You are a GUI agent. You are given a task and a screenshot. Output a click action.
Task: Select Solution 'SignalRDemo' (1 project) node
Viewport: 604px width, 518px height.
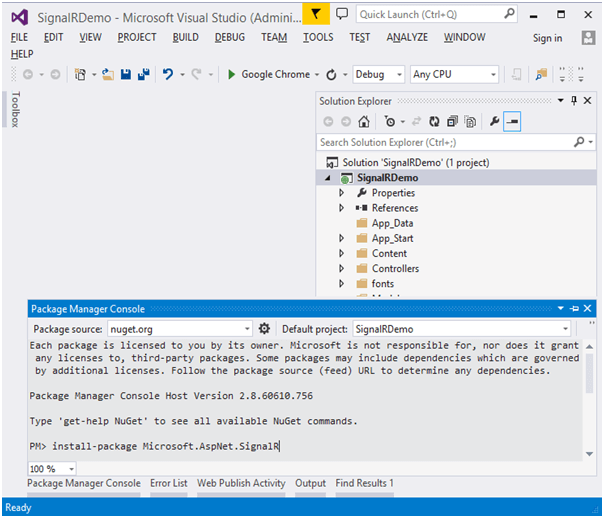click(416, 163)
